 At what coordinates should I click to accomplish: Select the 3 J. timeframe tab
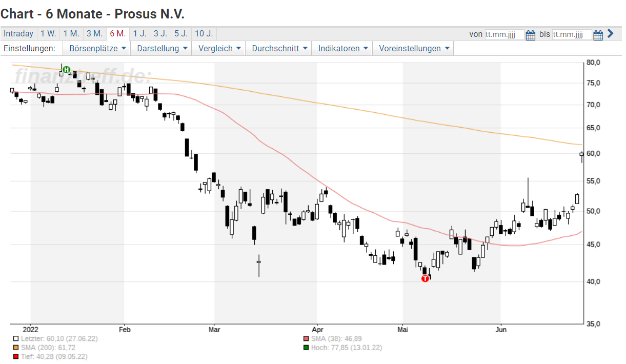(160, 34)
